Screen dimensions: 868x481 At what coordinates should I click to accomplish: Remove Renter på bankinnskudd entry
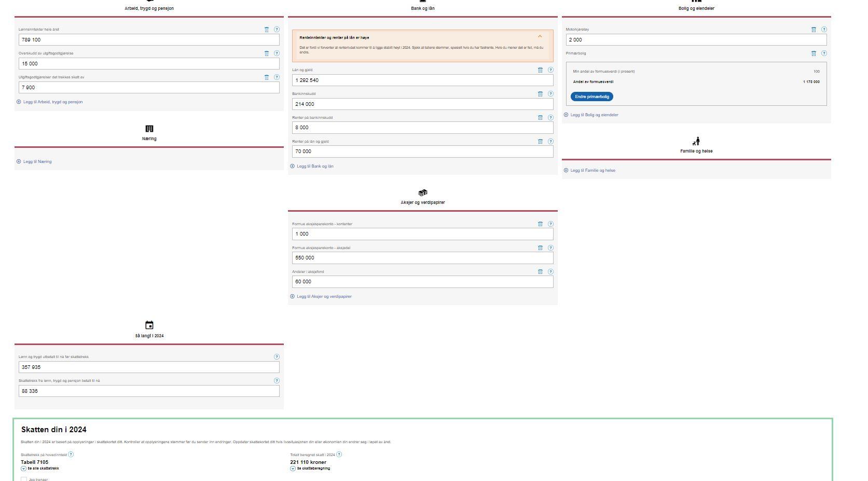540,118
